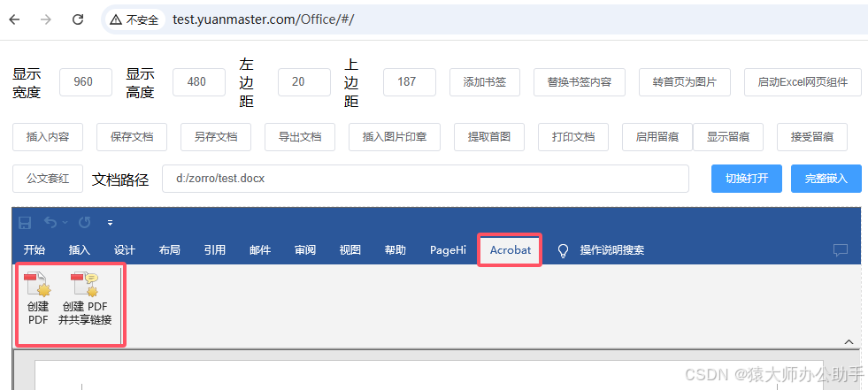This screenshot has height=390, width=868.
Task: Open the comments speech bubble icon
Action: (x=841, y=250)
